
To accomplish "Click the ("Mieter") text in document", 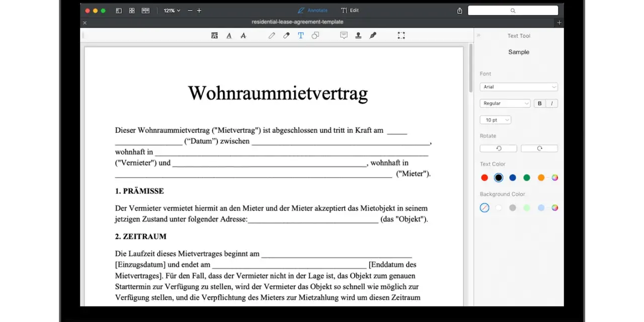I will 413,174.
